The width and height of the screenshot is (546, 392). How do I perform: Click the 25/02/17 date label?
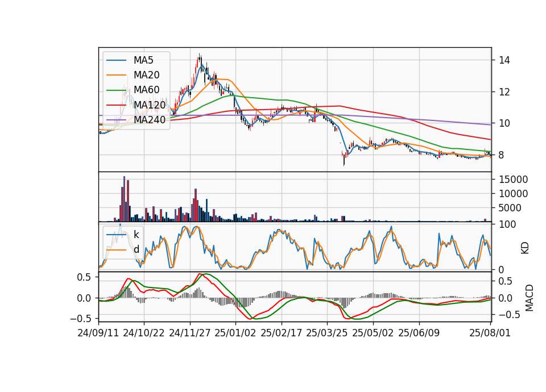[x=282, y=333]
